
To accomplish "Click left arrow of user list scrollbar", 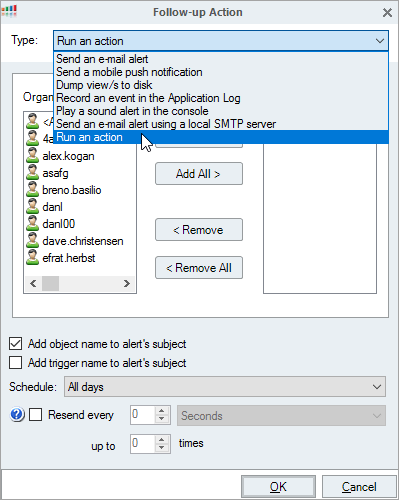I will click(33, 283).
